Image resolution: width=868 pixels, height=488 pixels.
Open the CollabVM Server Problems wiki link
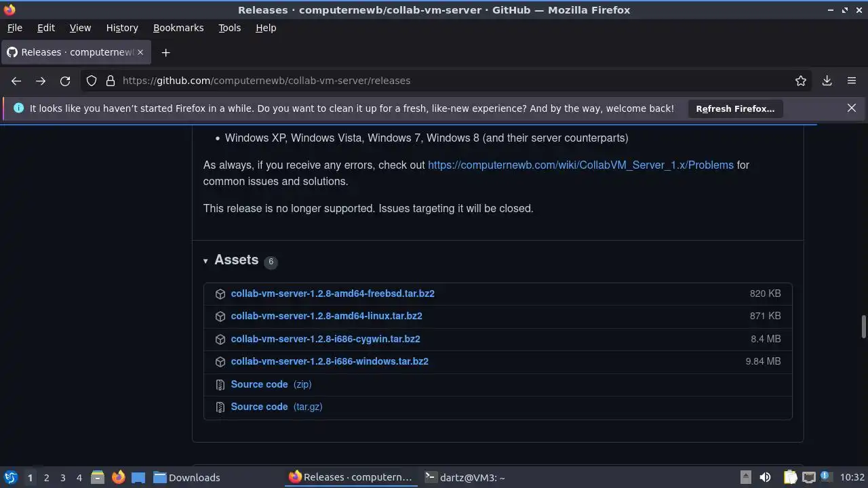coord(580,165)
